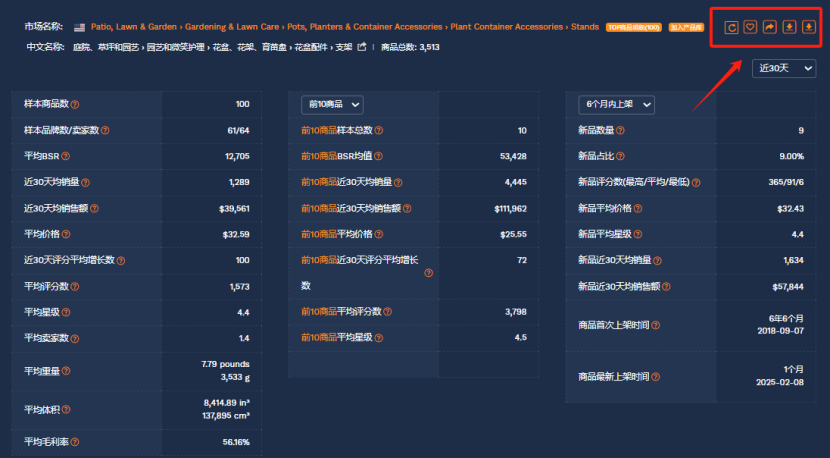Image resolution: width=830 pixels, height=458 pixels.
Task: Open the 6个月内上架 dropdown
Action: [616, 104]
